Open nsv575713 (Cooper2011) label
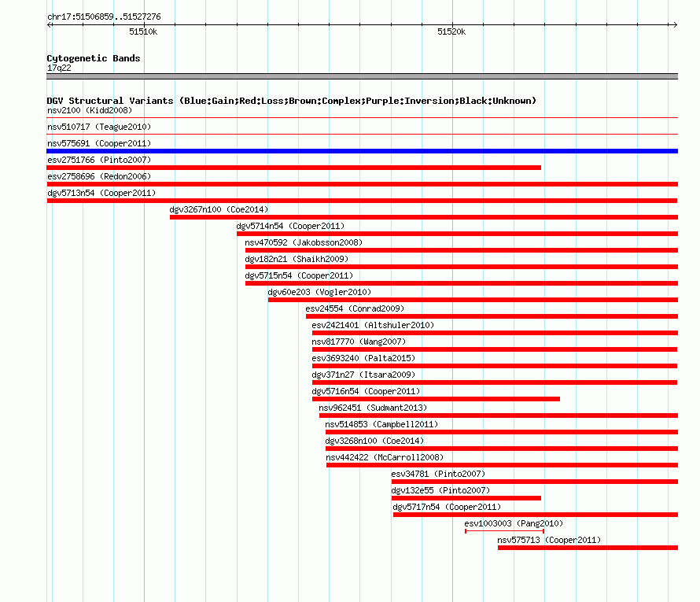The image size is (700, 602). point(549,540)
